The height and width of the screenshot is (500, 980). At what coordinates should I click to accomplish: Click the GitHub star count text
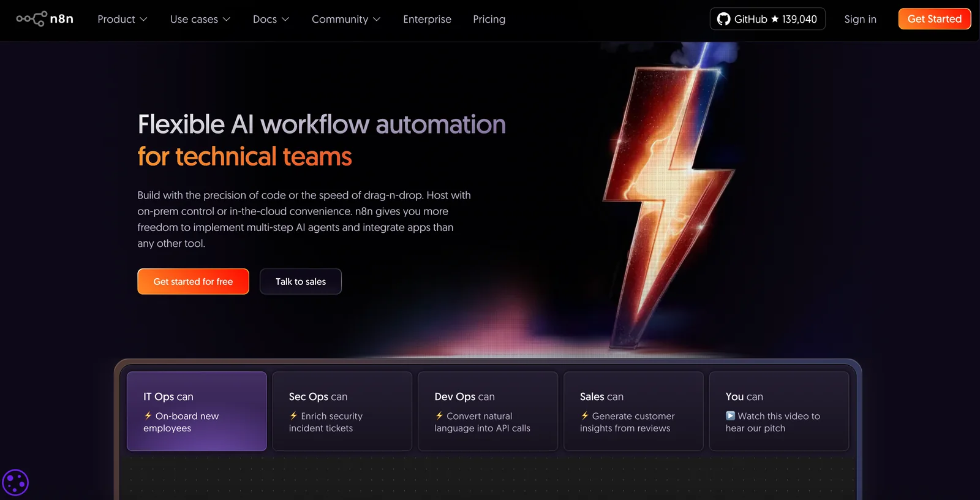point(799,19)
